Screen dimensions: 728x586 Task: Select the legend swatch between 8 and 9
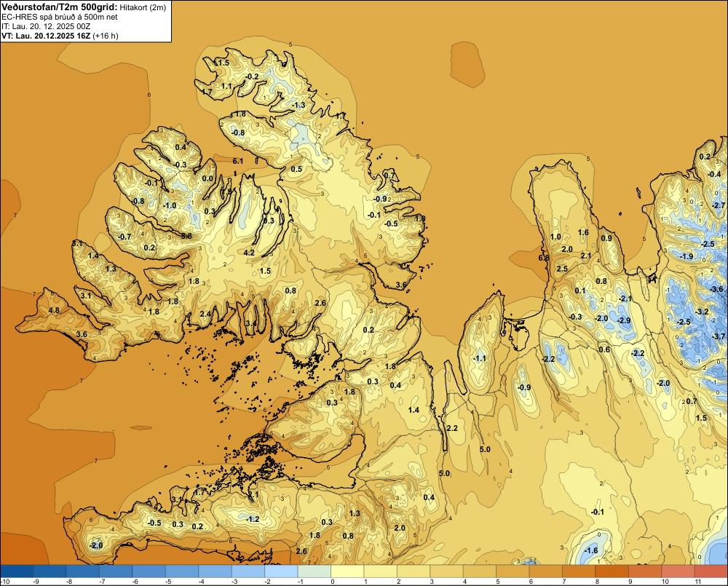pyautogui.click(x=612, y=571)
